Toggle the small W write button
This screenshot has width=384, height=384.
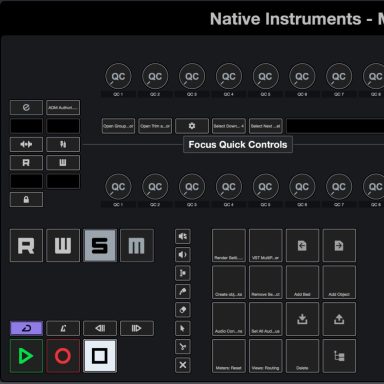coord(63,163)
